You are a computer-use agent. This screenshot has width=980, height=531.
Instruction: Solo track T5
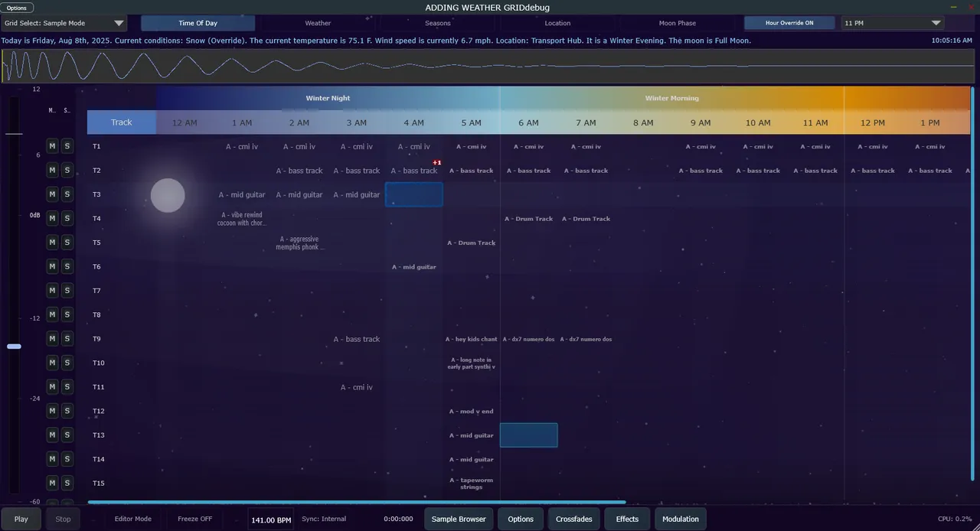67,243
